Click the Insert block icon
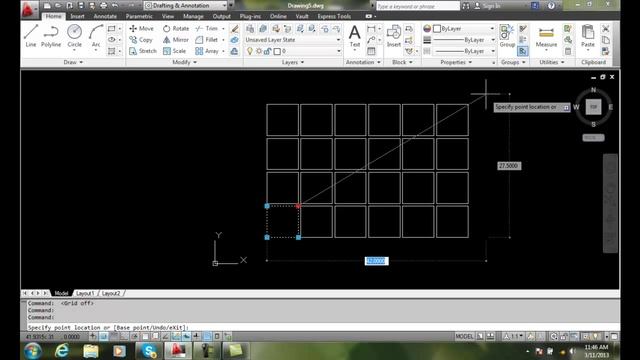640x360 pixels. coord(394,36)
